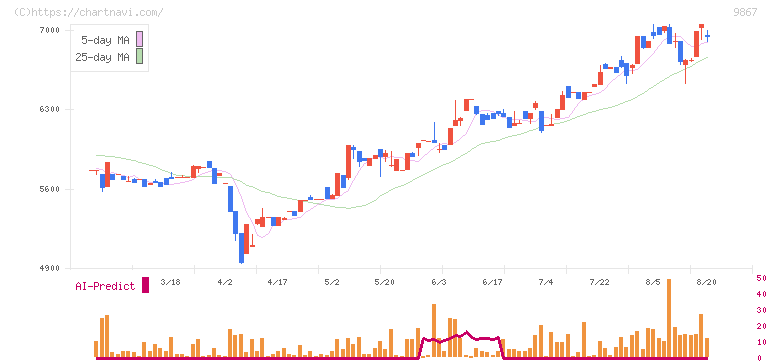Screen dimensions: 772x361
Task: Click the 25-day MA green legend swatch
Action: click(139, 56)
